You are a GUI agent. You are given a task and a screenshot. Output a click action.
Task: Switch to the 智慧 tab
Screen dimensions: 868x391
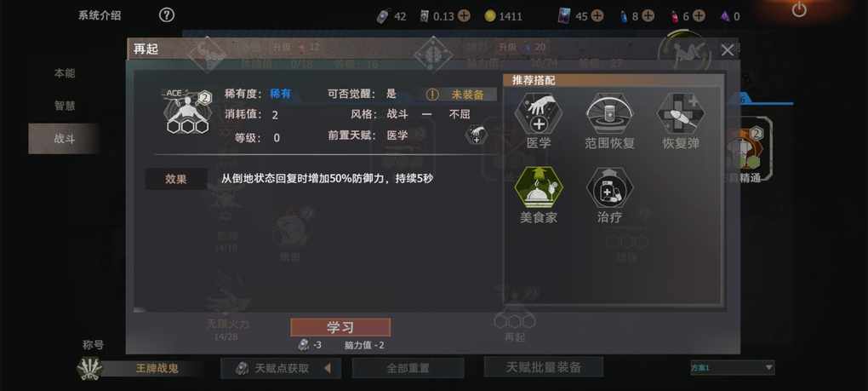pos(64,106)
